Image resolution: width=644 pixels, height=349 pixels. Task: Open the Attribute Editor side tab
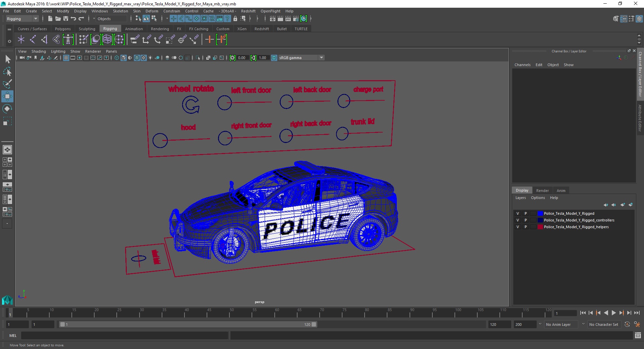tap(640, 117)
